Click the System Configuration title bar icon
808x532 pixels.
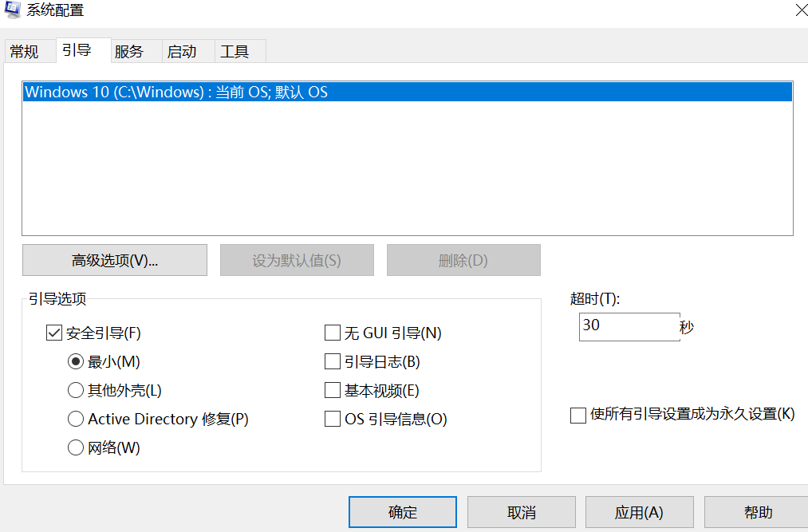click(12, 10)
